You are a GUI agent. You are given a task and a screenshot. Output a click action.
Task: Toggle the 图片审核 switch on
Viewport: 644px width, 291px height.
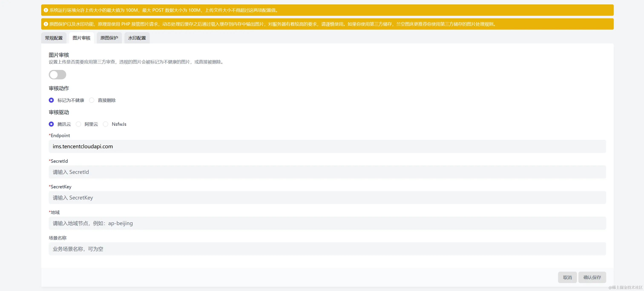click(x=57, y=75)
